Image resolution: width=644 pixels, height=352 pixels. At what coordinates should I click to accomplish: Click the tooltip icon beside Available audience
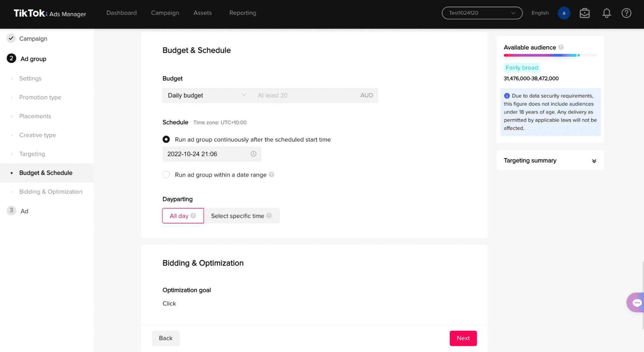tap(561, 47)
